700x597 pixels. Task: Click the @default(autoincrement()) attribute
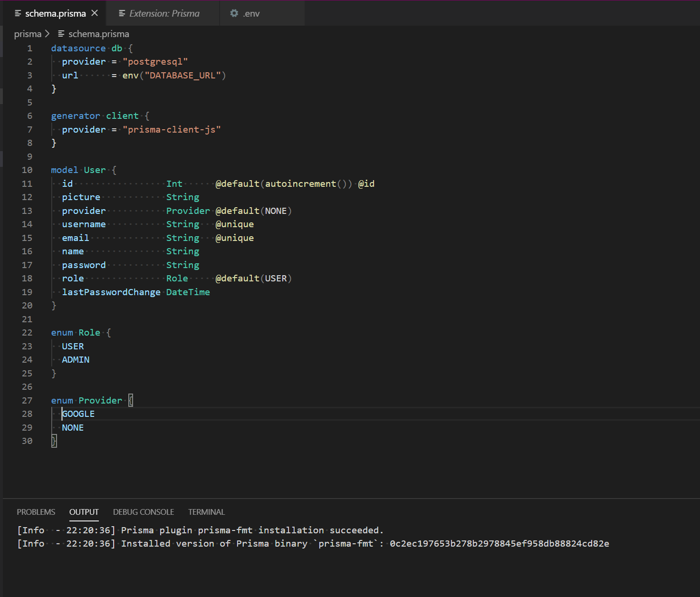point(283,183)
